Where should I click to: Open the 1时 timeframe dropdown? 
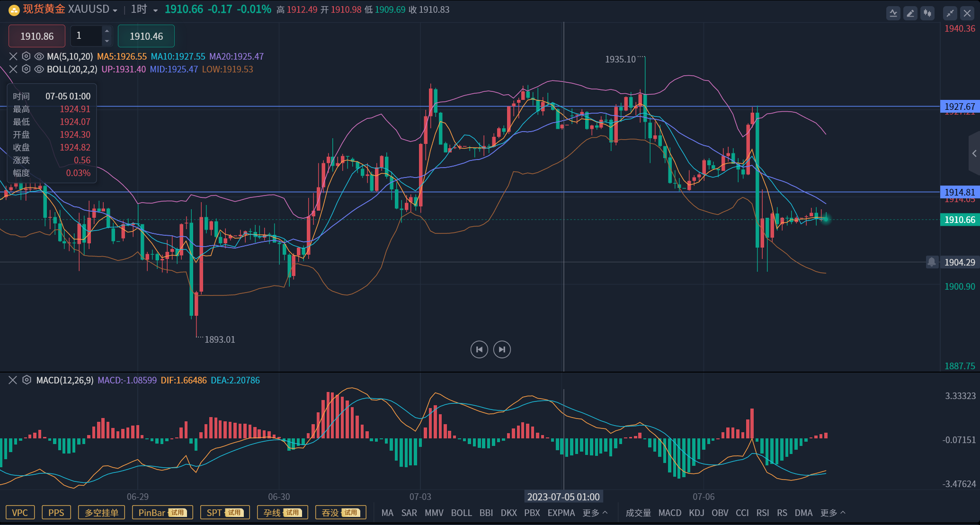click(x=155, y=9)
